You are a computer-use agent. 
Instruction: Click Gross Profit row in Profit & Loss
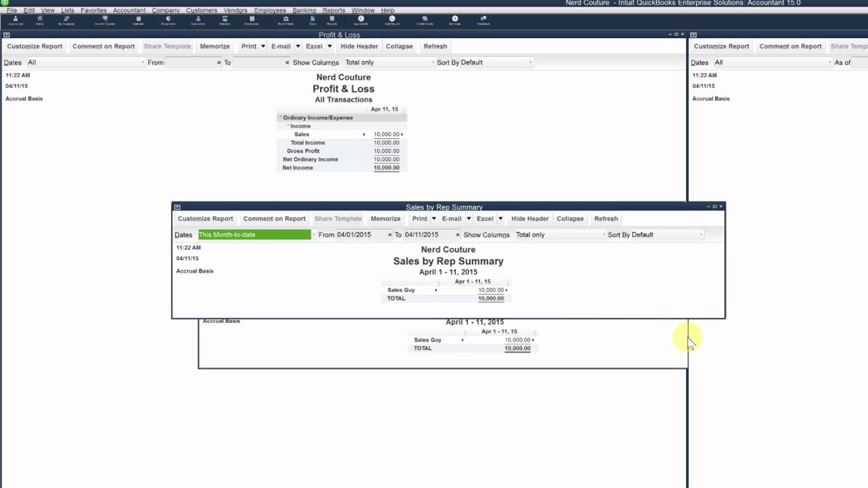342,151
